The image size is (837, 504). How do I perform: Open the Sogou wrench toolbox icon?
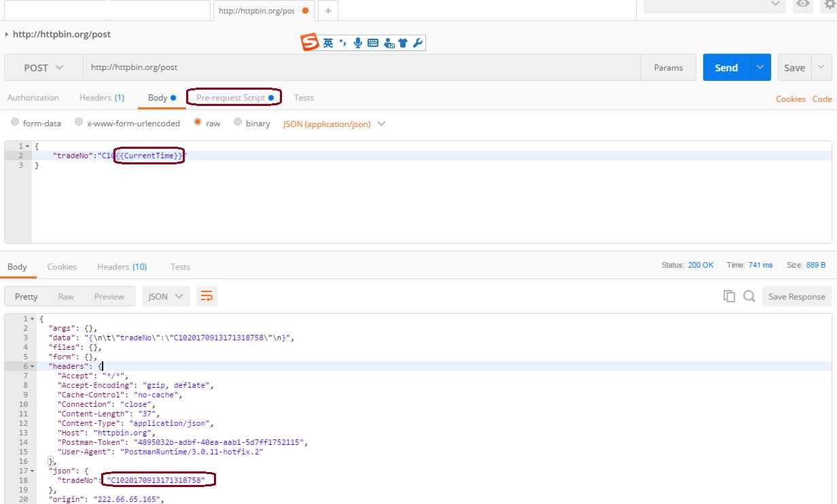[418, 43]
